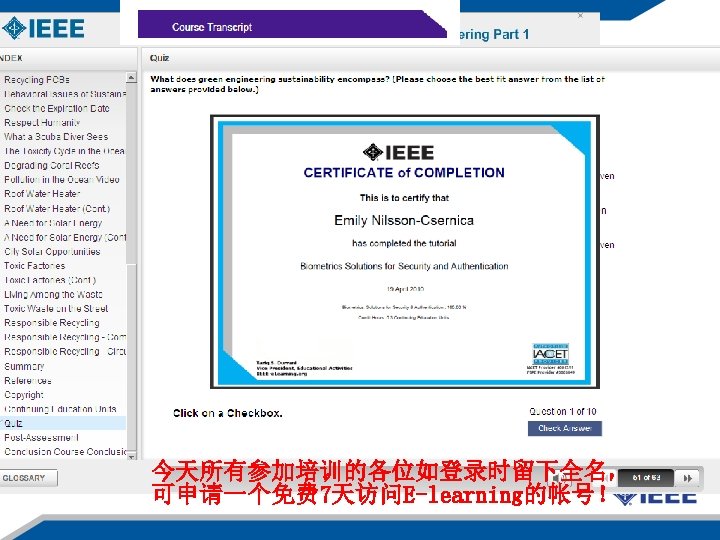Screen dimensions: 720x540
Task: Click the quiz question about green engineering
Action: (x=377, y=84)
